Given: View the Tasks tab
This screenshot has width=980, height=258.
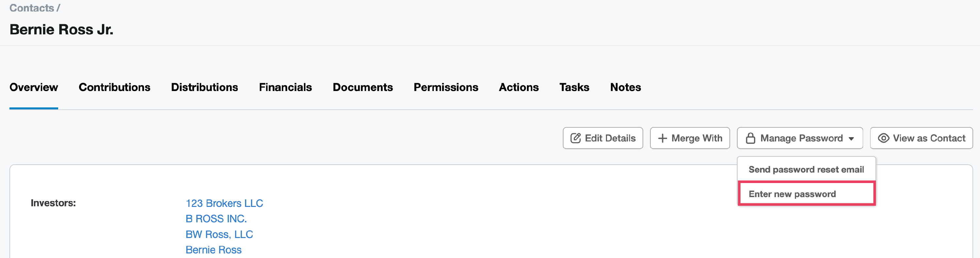Looking at the screenshot, I should point(574,87).
